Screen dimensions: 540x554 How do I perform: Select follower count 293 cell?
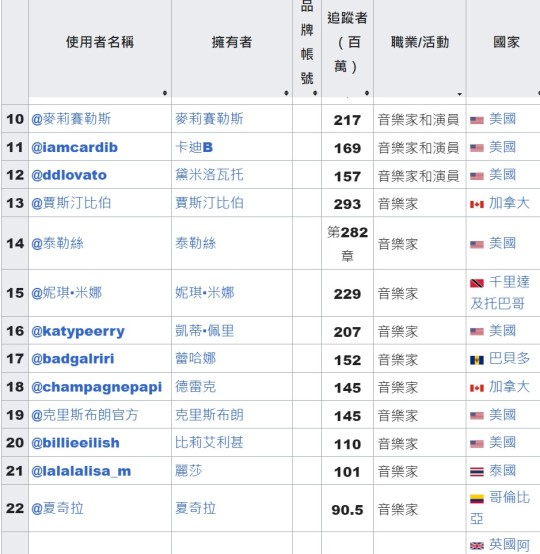(x=347, y=203)
